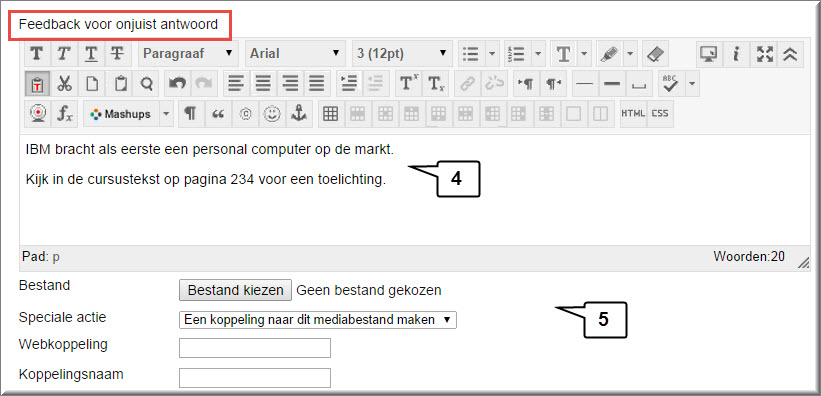The width and height of the screenshot is (821, 396).
Task: Click inside the feedback text area
Action: 414,190
